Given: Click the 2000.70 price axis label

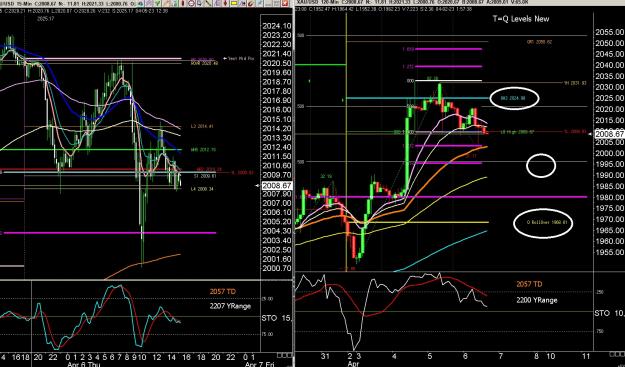Looking at the screenshot, I should click(277, 268).
